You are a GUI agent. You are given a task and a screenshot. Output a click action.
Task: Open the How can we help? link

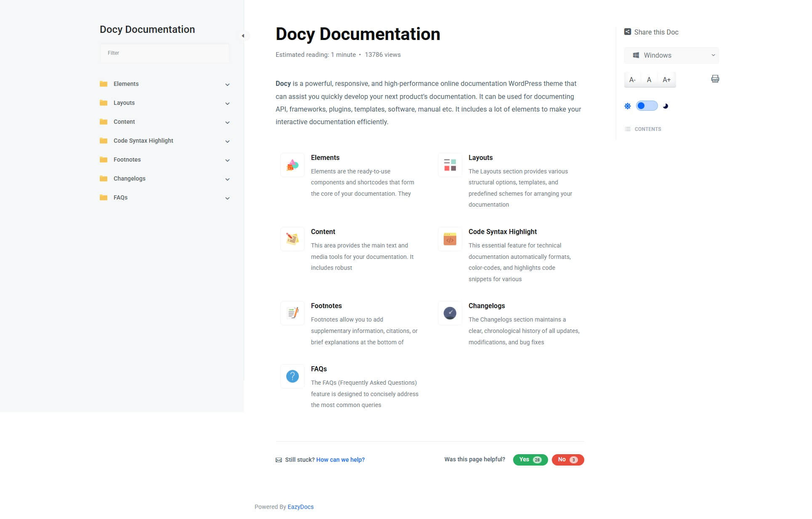tap(341, 460)
